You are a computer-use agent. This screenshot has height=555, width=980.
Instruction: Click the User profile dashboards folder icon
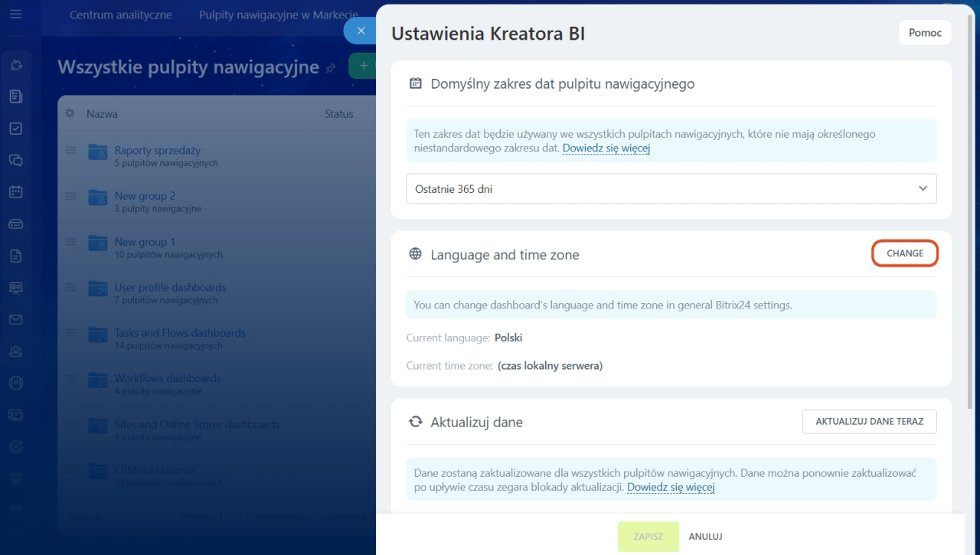click(x=97, y=289)
